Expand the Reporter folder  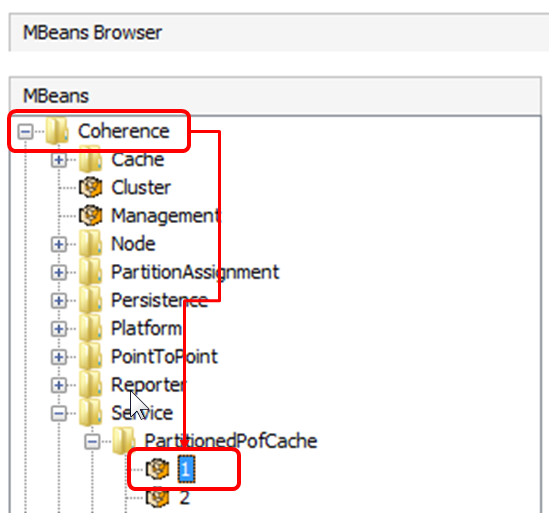click(59, 385)
